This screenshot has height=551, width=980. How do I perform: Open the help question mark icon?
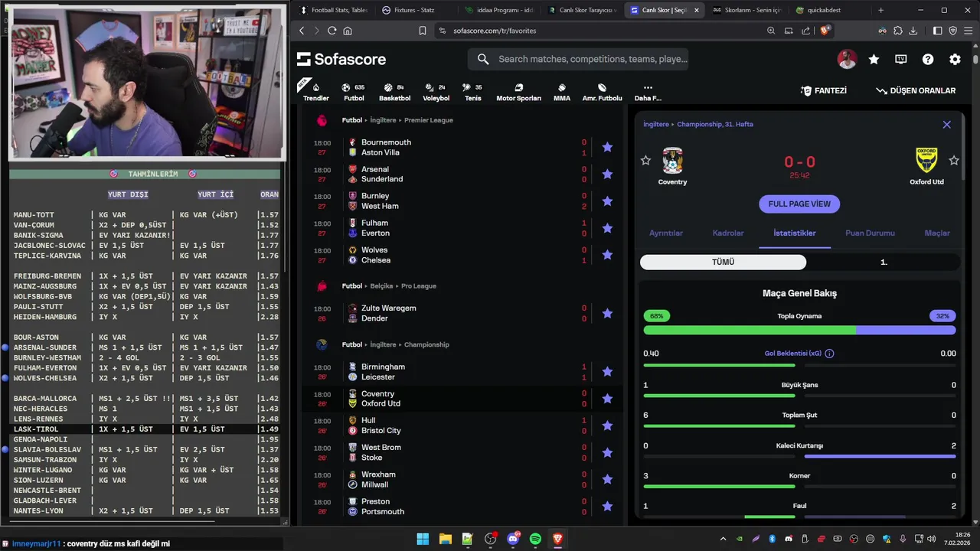coord(928,59)
